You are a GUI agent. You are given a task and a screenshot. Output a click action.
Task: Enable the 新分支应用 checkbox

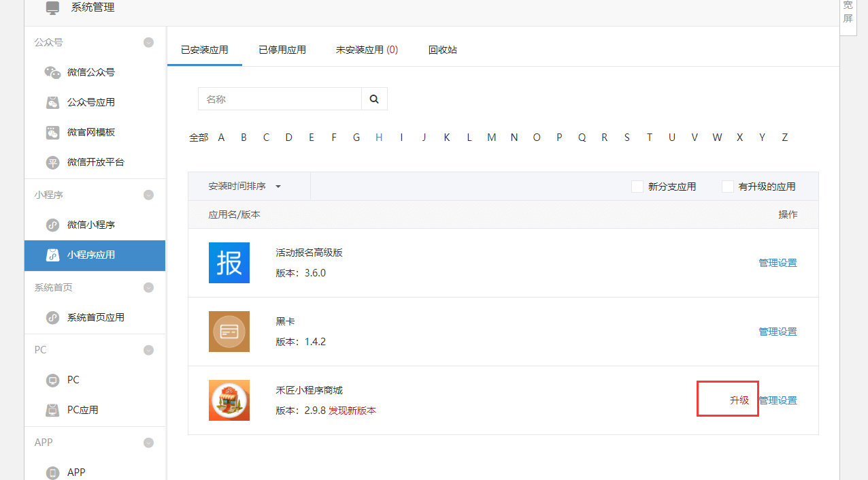[x=637, y=186]
